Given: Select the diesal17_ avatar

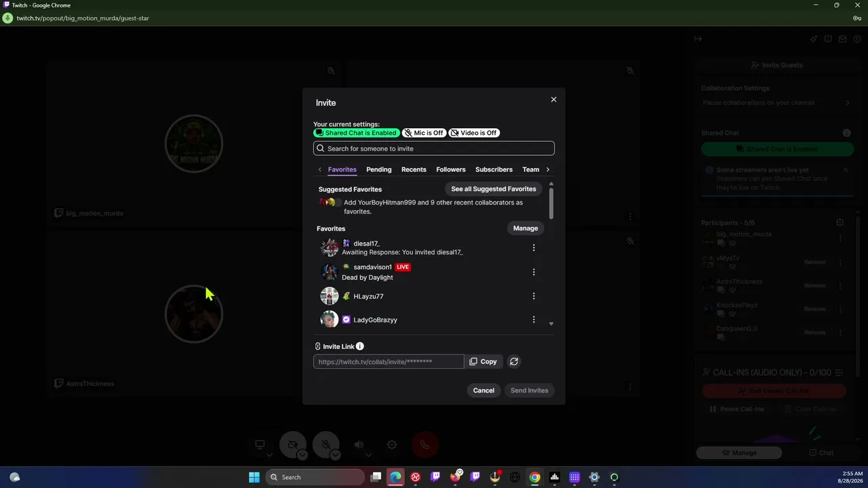Looking at the screenshot, I should point(330,247).
